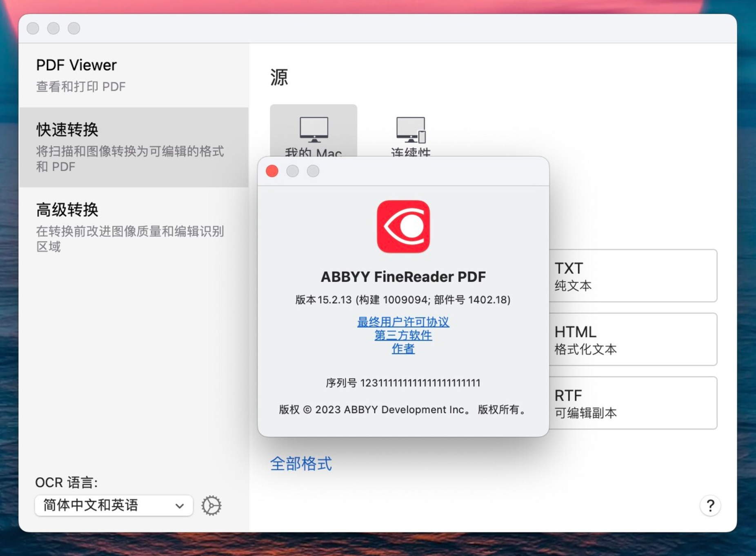Convert to HTML 格式化文本 format

(x=633, y=339)
